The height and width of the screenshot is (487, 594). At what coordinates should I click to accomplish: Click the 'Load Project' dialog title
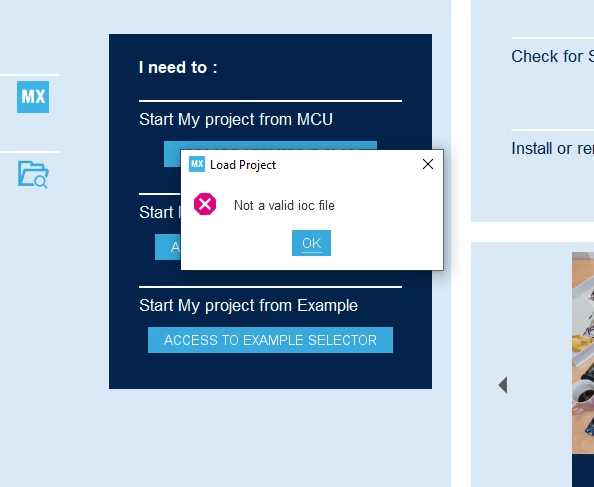click(243, 165)
